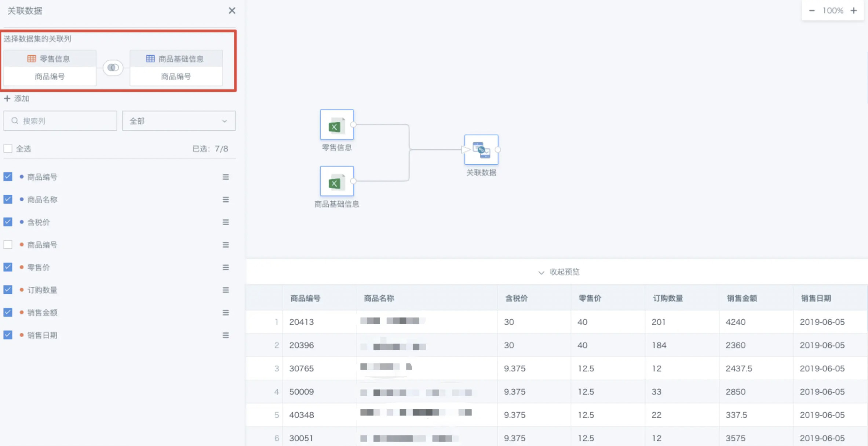Open 零售信息 join column selector 商品编号
868x446 pixels.
click(x=50, y=76)
